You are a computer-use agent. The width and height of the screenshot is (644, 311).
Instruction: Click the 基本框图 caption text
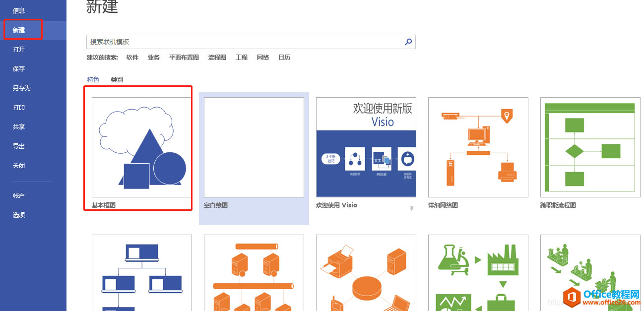(x=104, y=205)
